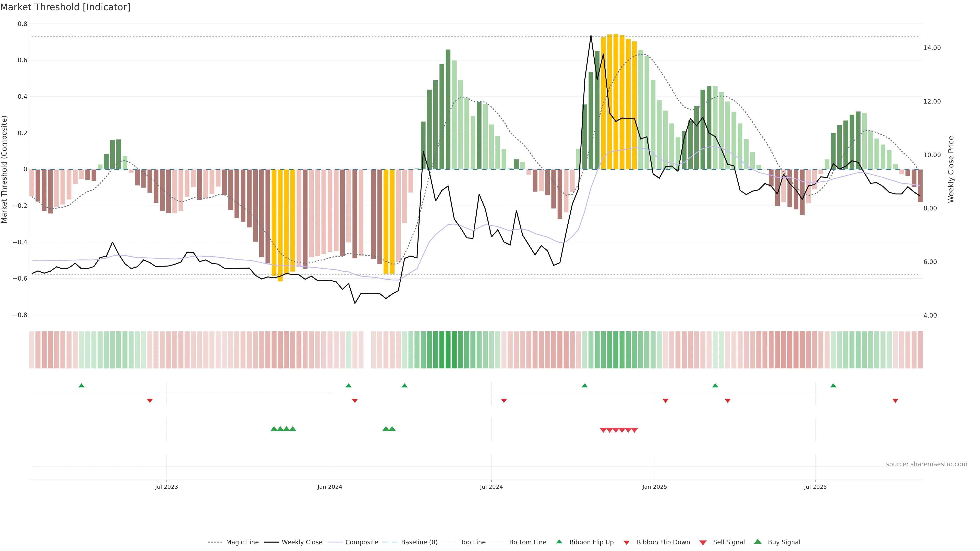Toggle the Magic Line legend entry
The width and height of the screenshot is (980, 551).
click(242, 542)
